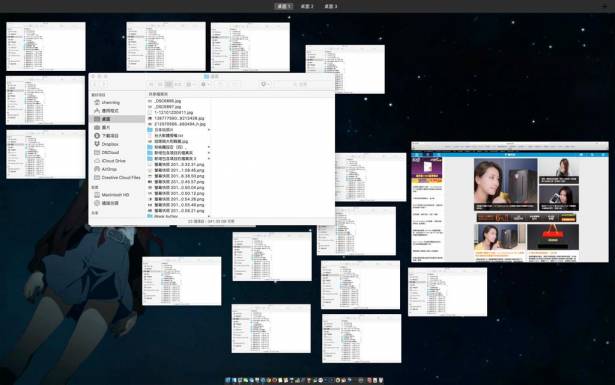Select the _DSC6996.jpg file
615x385 pixels.
tap(167, 101)
